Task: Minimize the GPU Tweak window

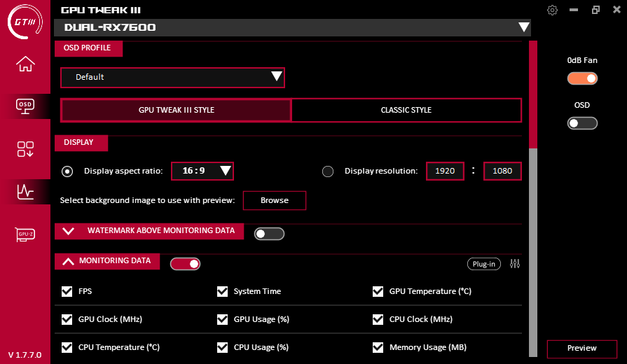Action: tap(574, 10)
